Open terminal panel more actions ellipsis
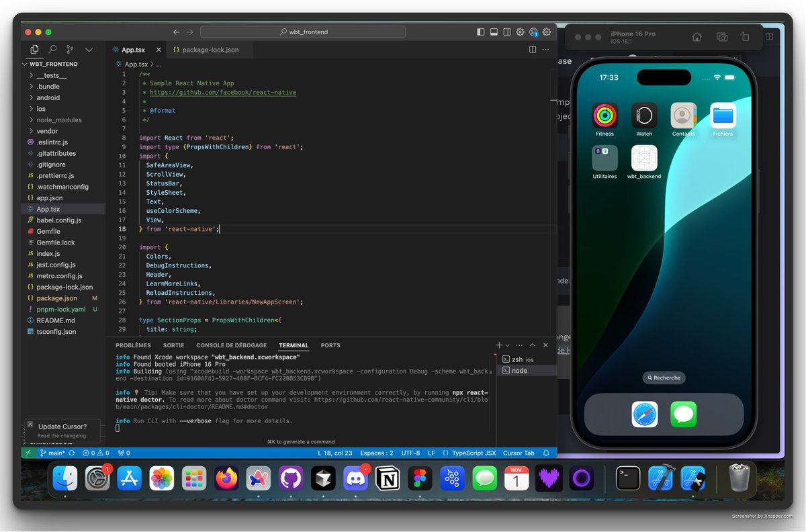 click(519, 345)
